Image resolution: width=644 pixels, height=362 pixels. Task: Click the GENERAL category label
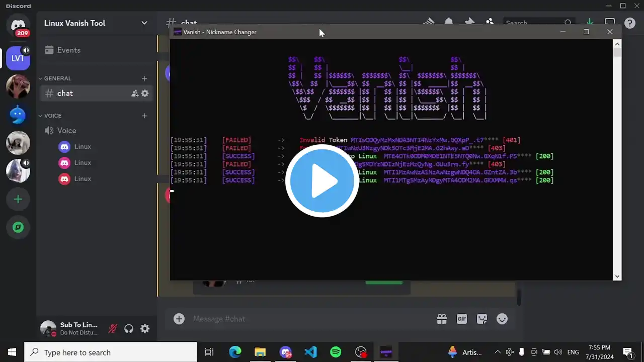58,78
